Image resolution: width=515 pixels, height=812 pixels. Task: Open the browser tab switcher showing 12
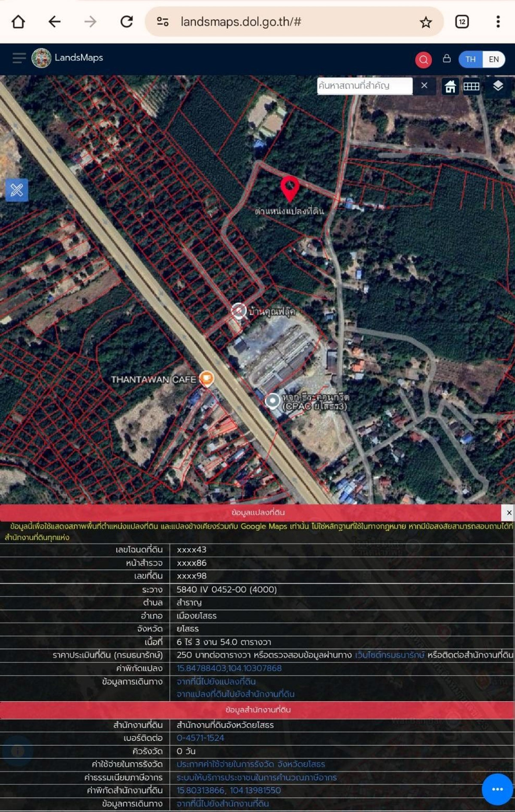coord(462,21)
